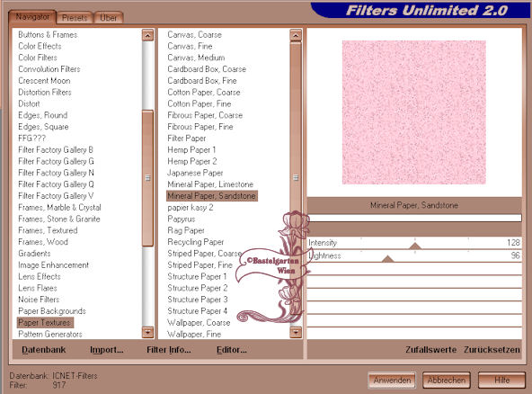The height and width of the screenshot is (394, 532).
Task: Open Hilfe help button
Action: pyautogui.click(x=501, y=381)
